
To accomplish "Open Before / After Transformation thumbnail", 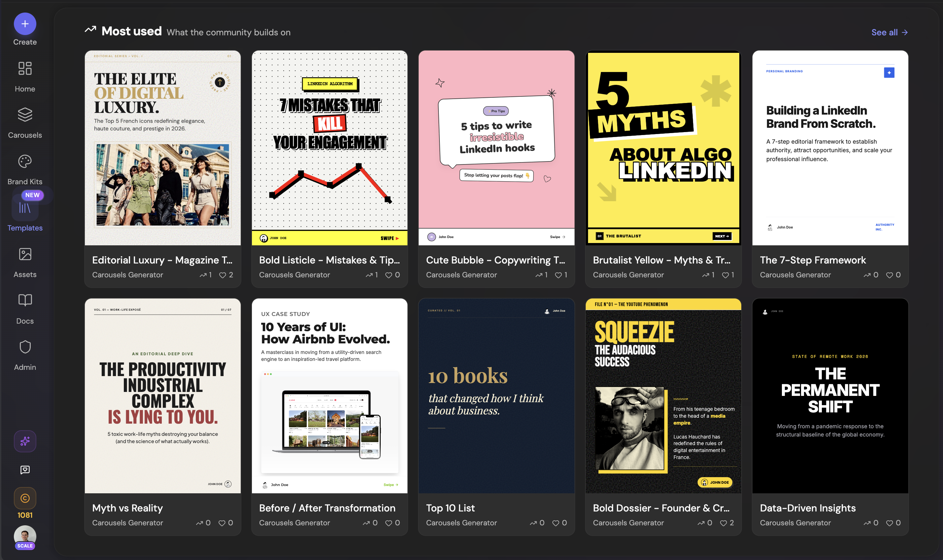I will click(330, 396).
